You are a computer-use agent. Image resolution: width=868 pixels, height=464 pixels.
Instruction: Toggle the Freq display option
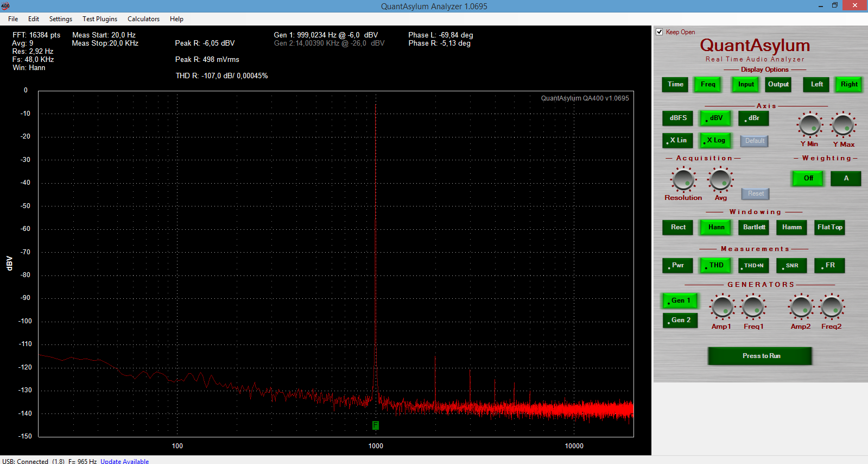tap(708, 84)
